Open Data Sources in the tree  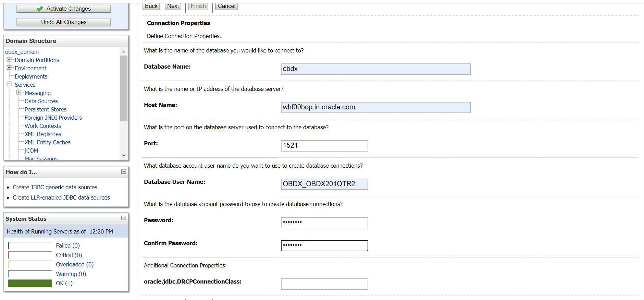[41, 101]
